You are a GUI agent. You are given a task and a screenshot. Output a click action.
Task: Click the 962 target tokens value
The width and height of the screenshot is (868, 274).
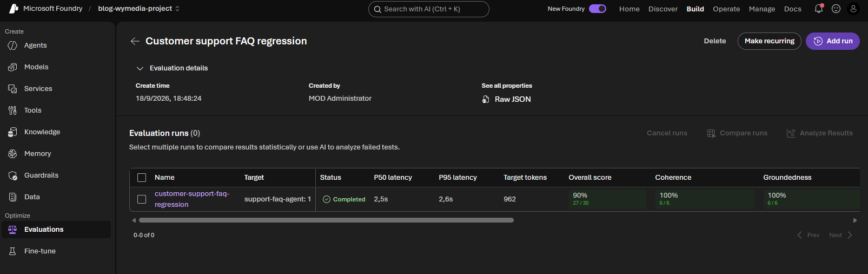pos(510,199)
